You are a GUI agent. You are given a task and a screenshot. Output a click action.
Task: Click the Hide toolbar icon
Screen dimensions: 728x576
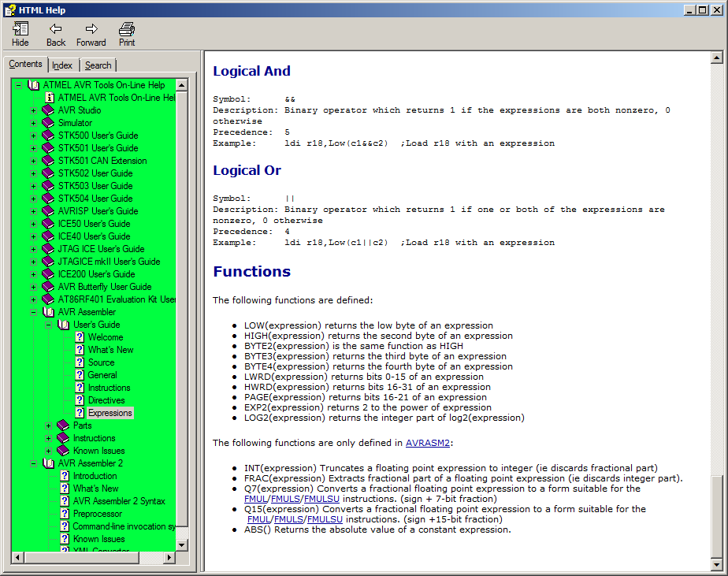tap(20, 29)
